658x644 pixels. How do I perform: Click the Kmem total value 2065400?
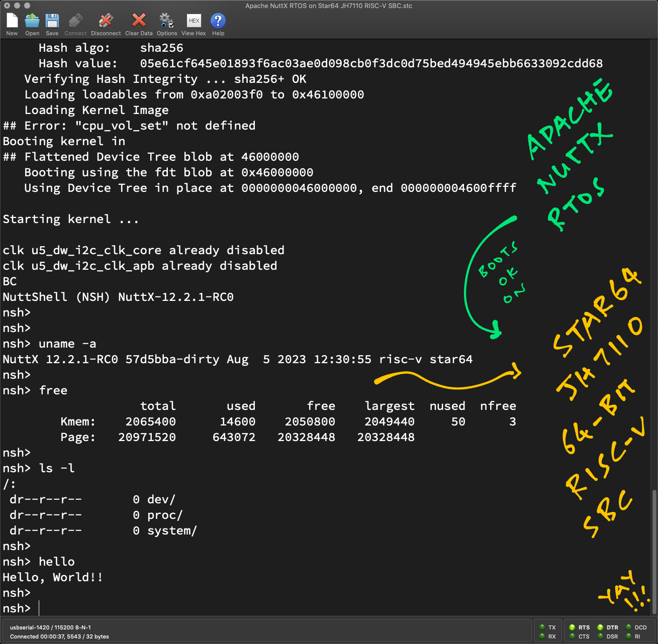pyautogui.click(x=150, y=421)
